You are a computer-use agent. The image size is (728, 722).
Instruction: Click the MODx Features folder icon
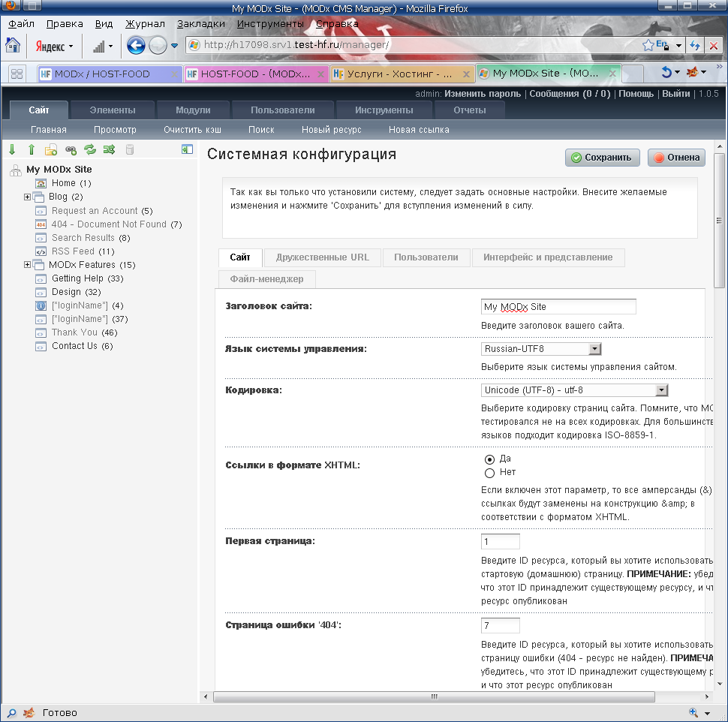click(x=38, y=265)
